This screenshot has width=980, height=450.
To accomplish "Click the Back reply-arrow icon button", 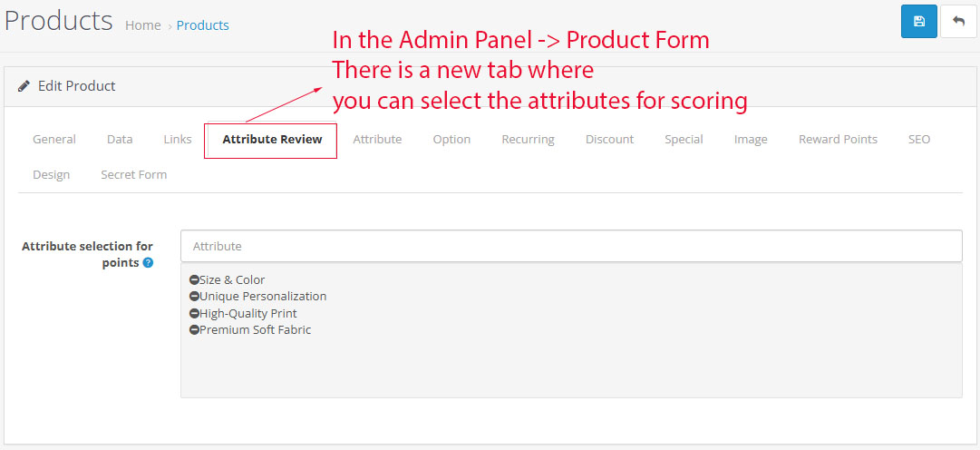I will click(958, 22).
